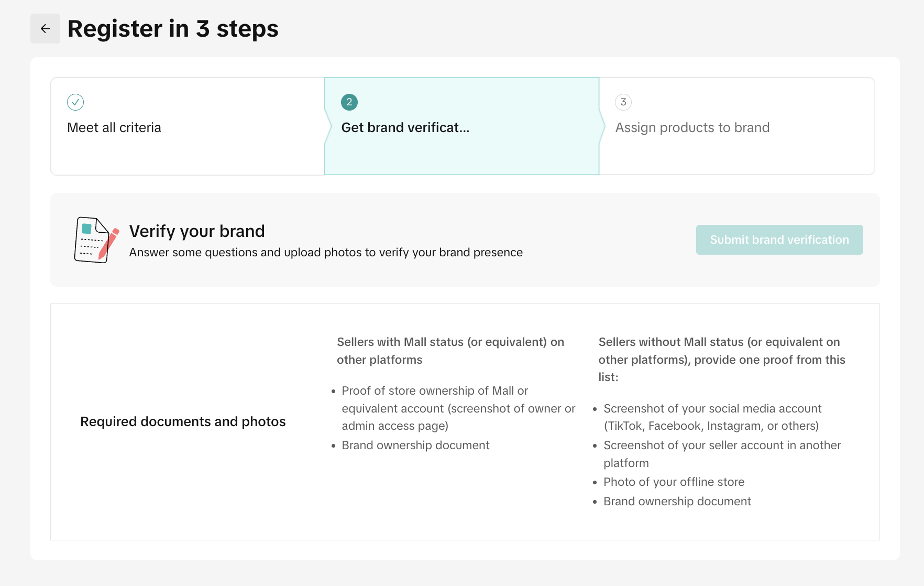
Task: Click the step 1 completed checkmark icon
Action: (x=75, y=102)
